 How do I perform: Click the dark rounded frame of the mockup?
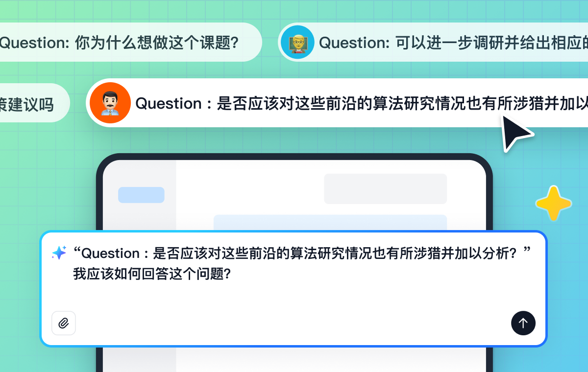(294, 157)
